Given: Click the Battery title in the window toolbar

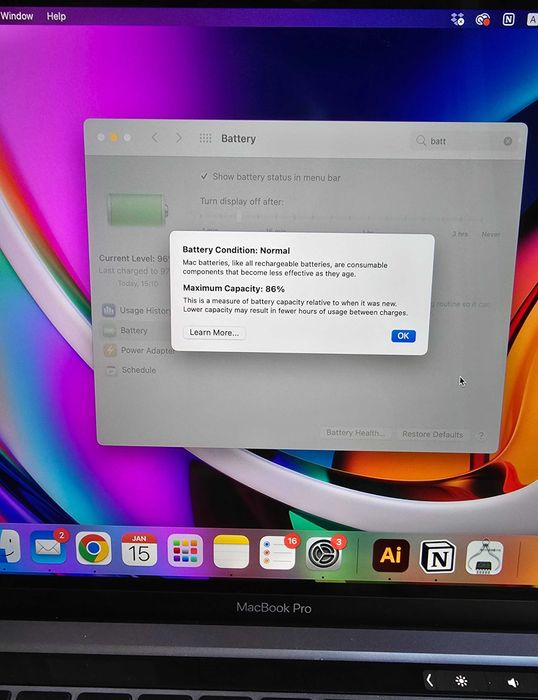Looking at the screenshot, I should coord(238,139).
